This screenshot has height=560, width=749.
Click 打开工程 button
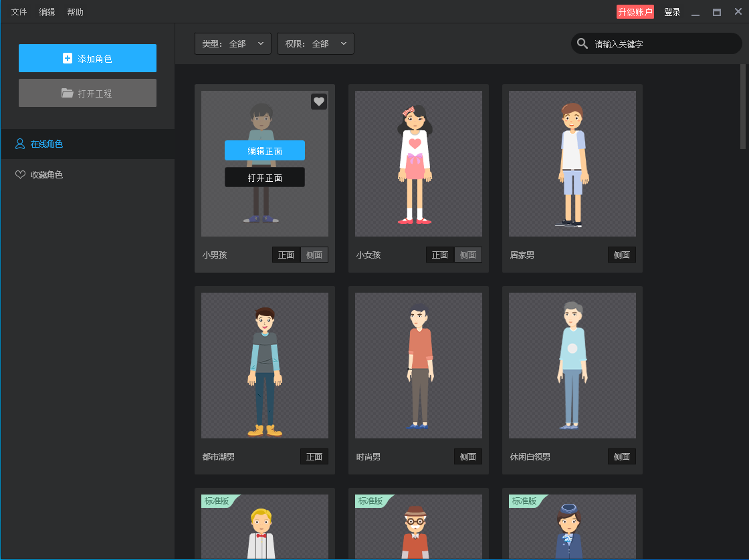(x=88, y=93)
